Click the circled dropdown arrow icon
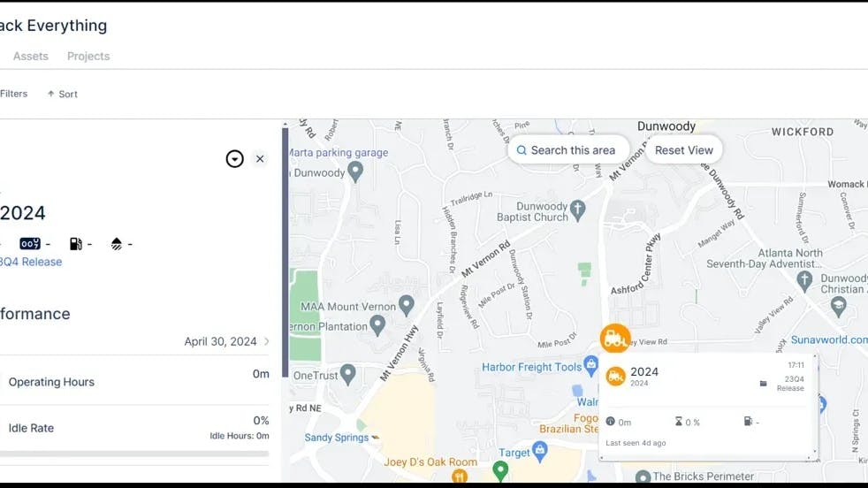868x488 pixels. [235, 159]
